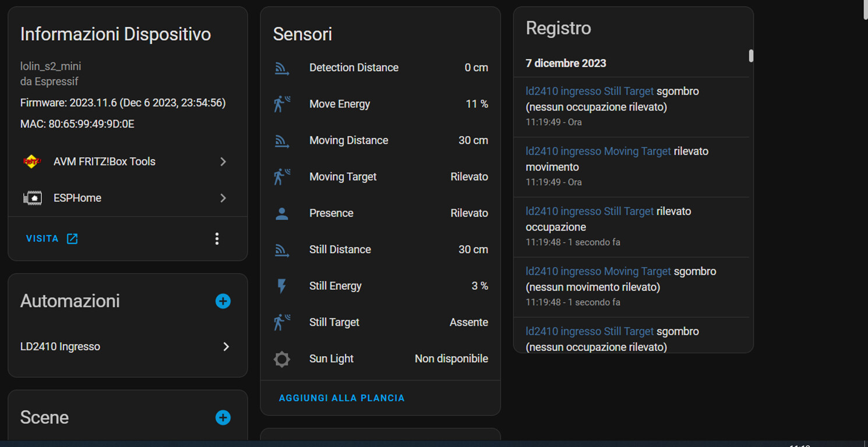Open the ld2410 ingresso Moving Target log entry
Screen dimensions: 868x447
click(x=598, y=151)
